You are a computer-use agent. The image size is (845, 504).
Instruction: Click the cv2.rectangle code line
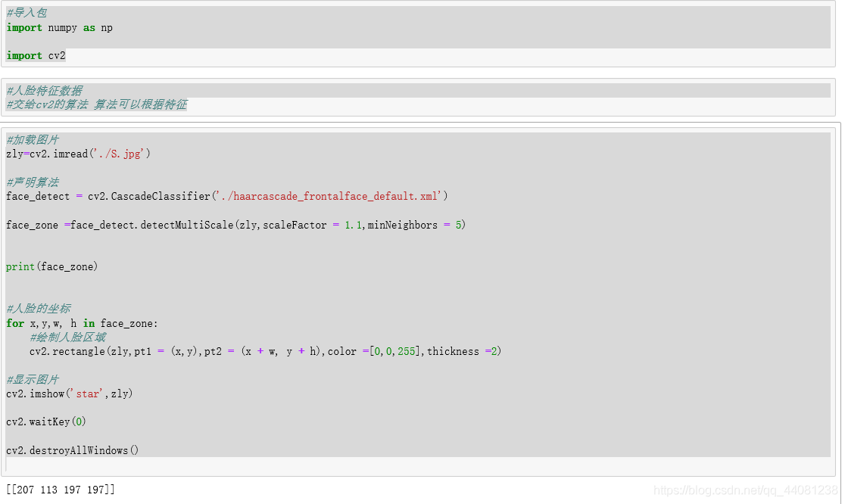(265, 351)
